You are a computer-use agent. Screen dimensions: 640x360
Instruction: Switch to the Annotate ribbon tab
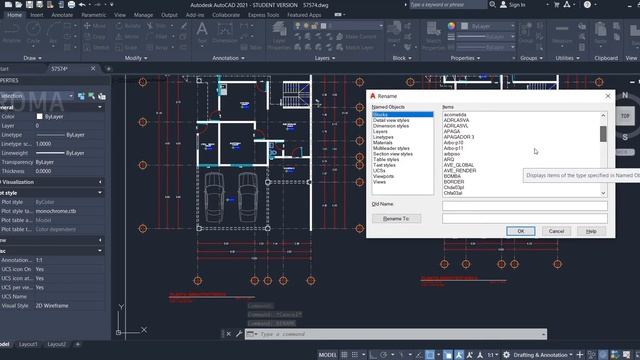(62, 15)
